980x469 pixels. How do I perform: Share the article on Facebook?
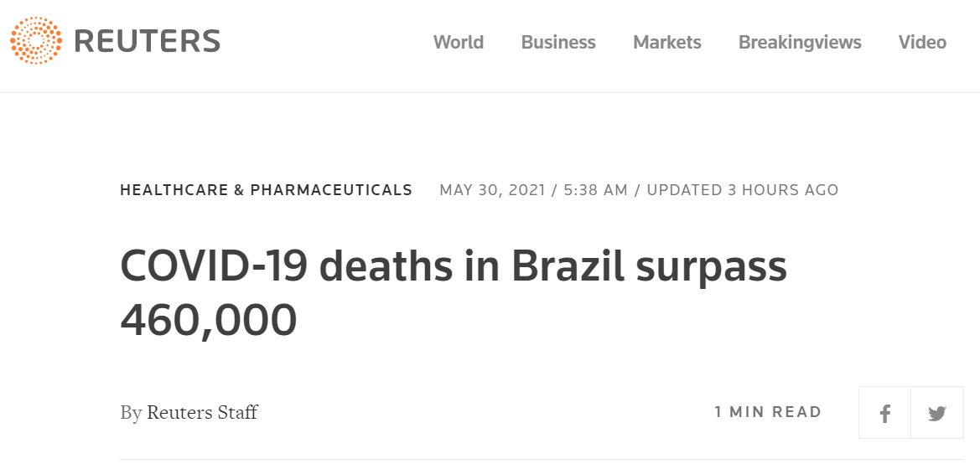[884, 413]
